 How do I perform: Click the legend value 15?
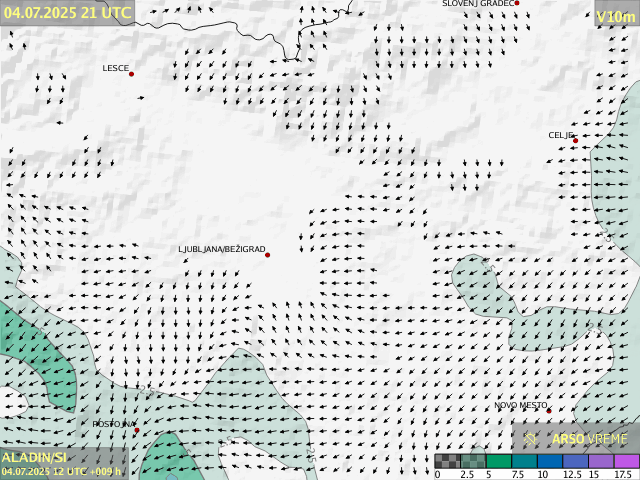(x=594, y=474)
